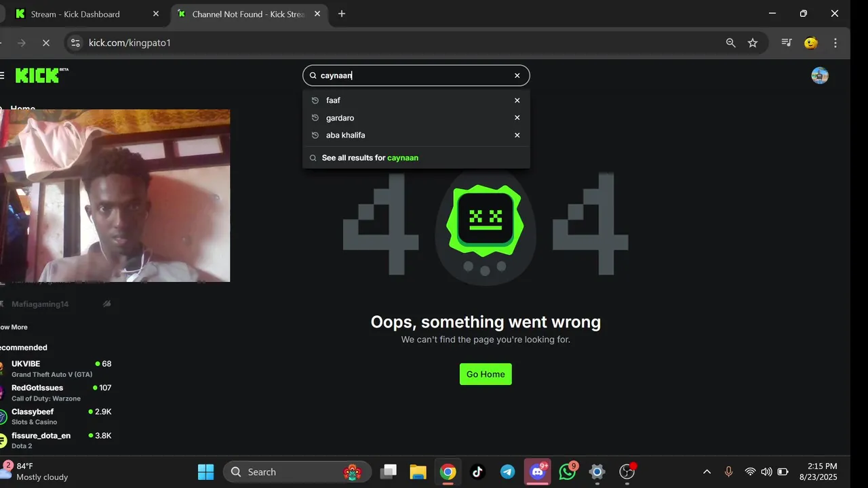Open File Explorer from taskbar
Screen dimensions: 868x488
[418, 472]
